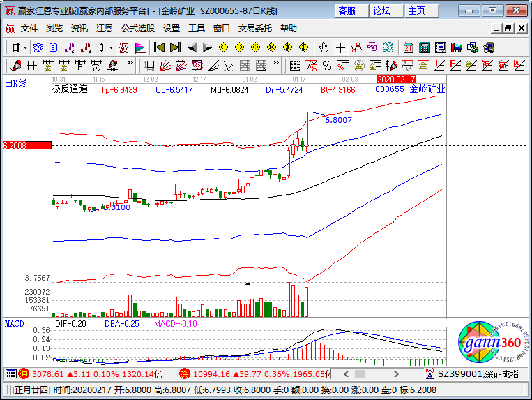Click the red 神 angle-lines icon
The image size is (532, 400).
(487, 65)
